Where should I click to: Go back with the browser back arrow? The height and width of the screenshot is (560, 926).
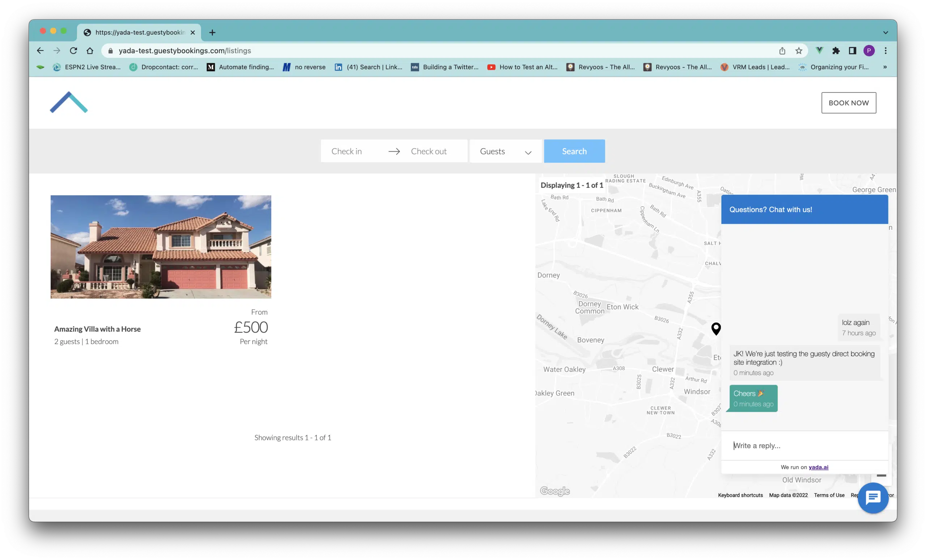[x=40, y=50]
